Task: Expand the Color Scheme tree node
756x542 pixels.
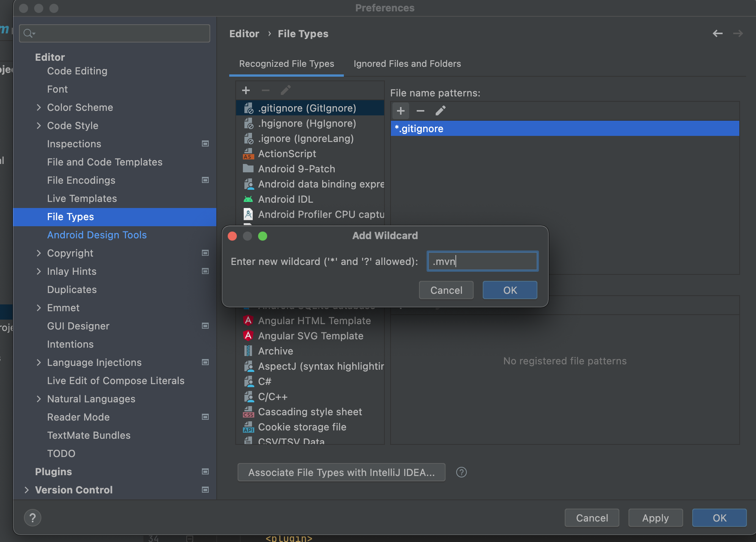Action: pos(39,107)
